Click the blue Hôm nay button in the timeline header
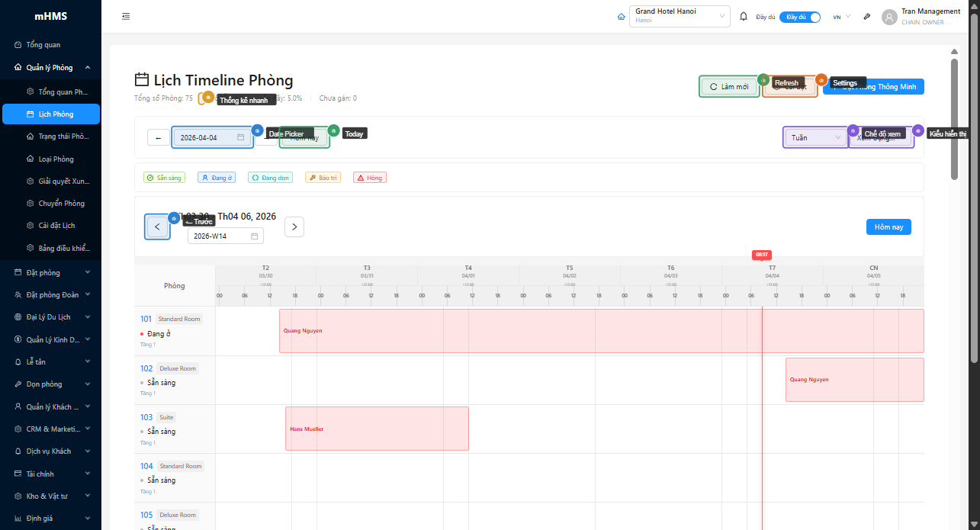 point(888,227)
